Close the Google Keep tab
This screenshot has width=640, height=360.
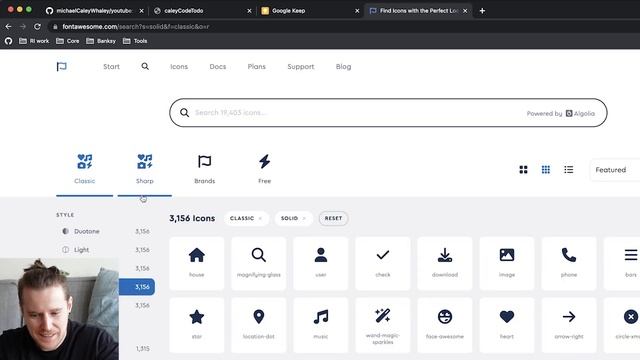[357, 11]
